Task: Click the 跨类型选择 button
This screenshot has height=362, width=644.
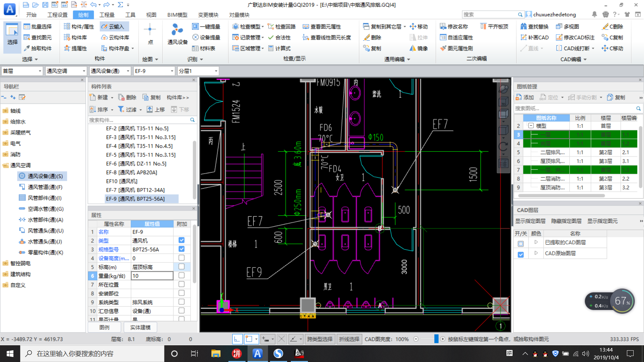Action: pyautogui.click(x=320, y=339)
